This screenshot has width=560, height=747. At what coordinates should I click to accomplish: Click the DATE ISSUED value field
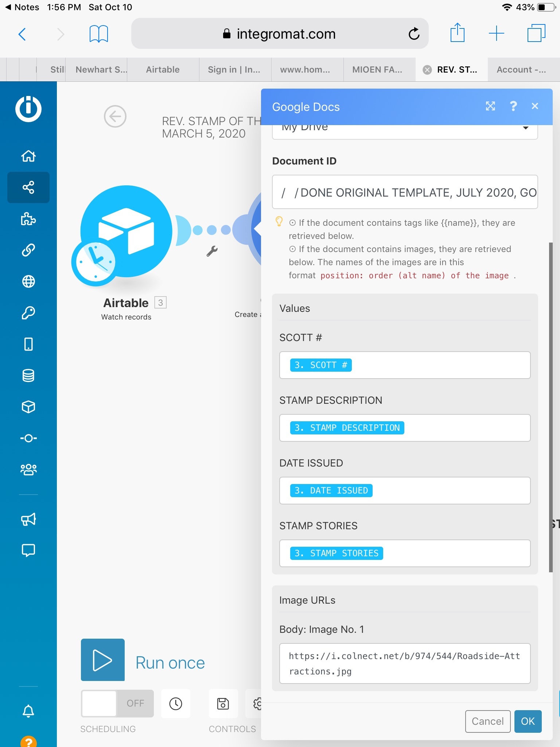pyautogui.click(x=405, y=491)
